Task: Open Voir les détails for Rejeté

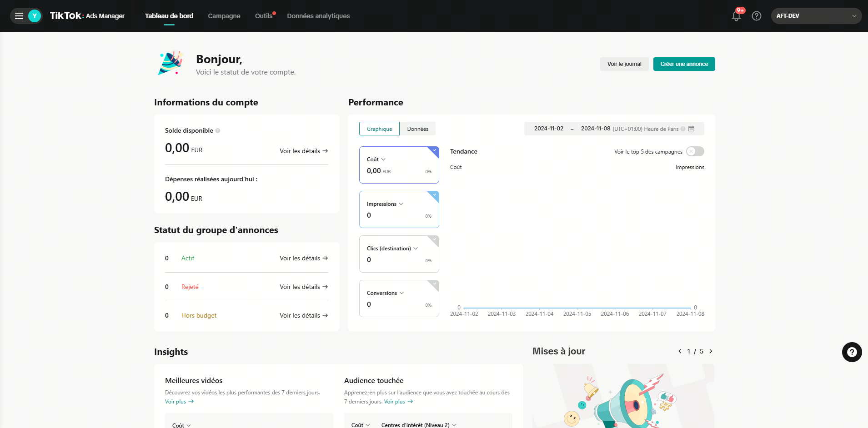Action: [x=303, y=287]
